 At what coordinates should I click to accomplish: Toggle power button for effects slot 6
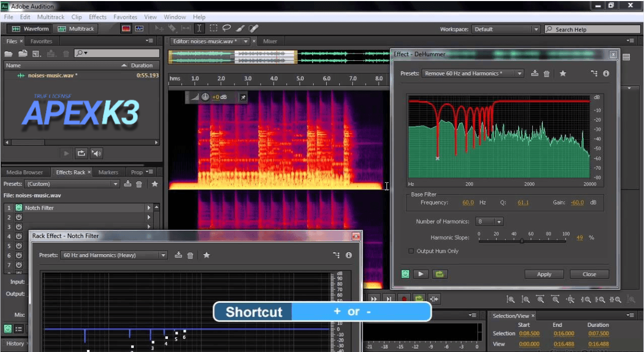[19, 255]
